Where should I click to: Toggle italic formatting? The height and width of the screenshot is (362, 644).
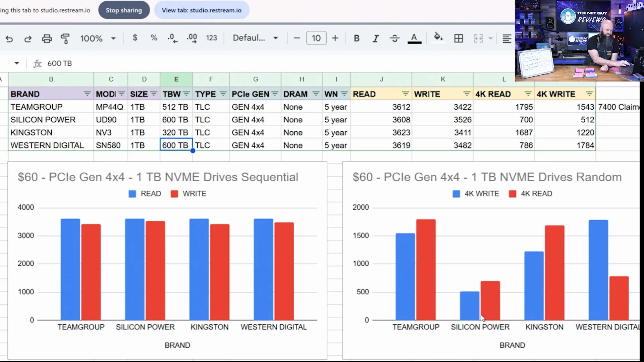click(x=376, y=38)
